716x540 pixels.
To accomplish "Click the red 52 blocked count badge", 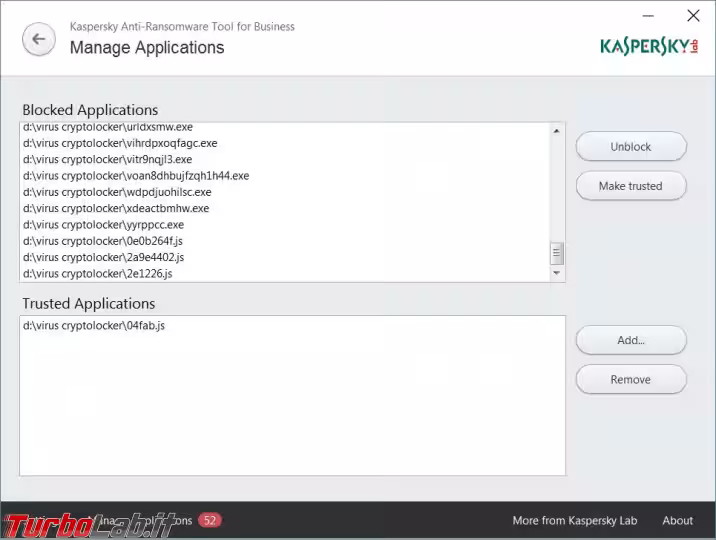I will point(210,520).
